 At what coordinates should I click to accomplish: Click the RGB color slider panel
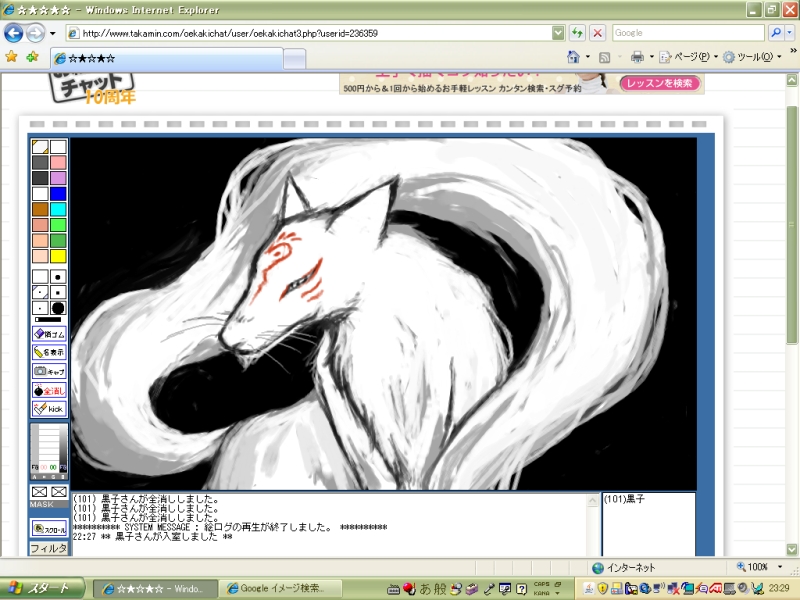[49, 452]
